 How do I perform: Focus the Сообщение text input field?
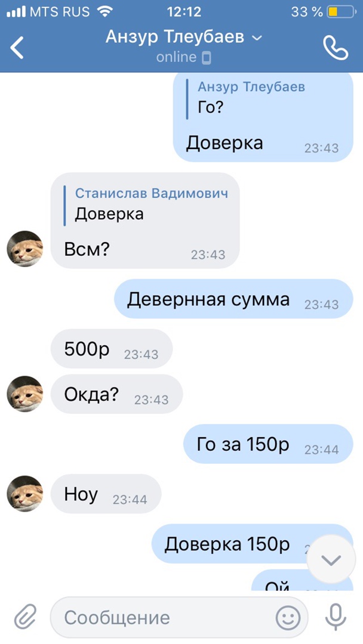[x=179, y=618]
